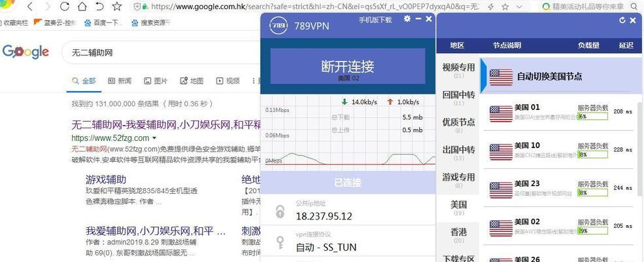Close the node list panel
This screenshot has height=262, width=644.
634,20
